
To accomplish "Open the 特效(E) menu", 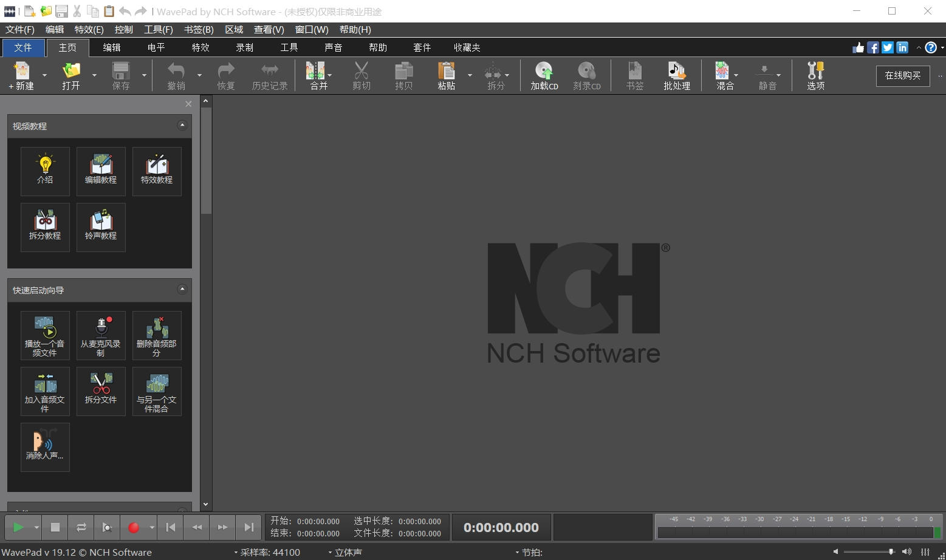I will click(89, 30).
